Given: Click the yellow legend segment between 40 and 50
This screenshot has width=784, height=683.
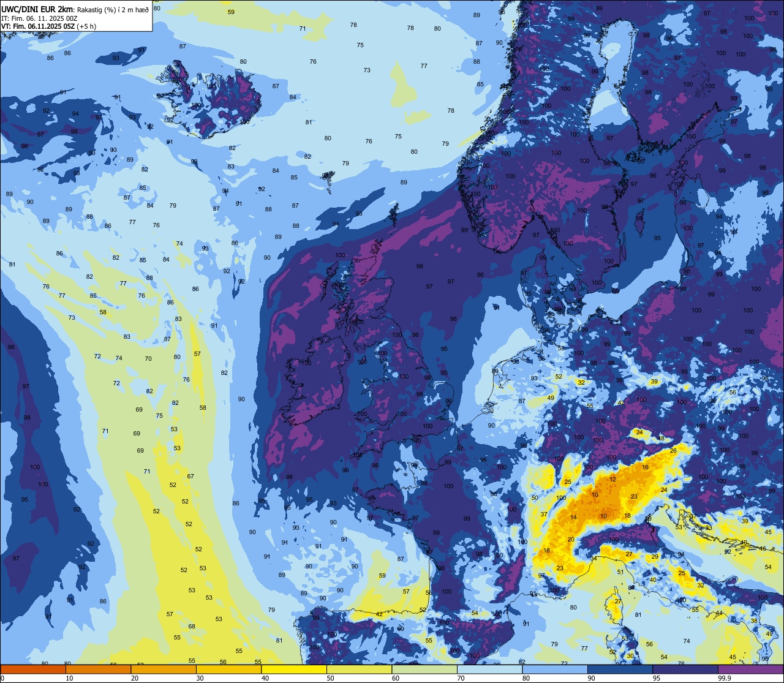Looking at the screenshot, I should tap(294, 669).
